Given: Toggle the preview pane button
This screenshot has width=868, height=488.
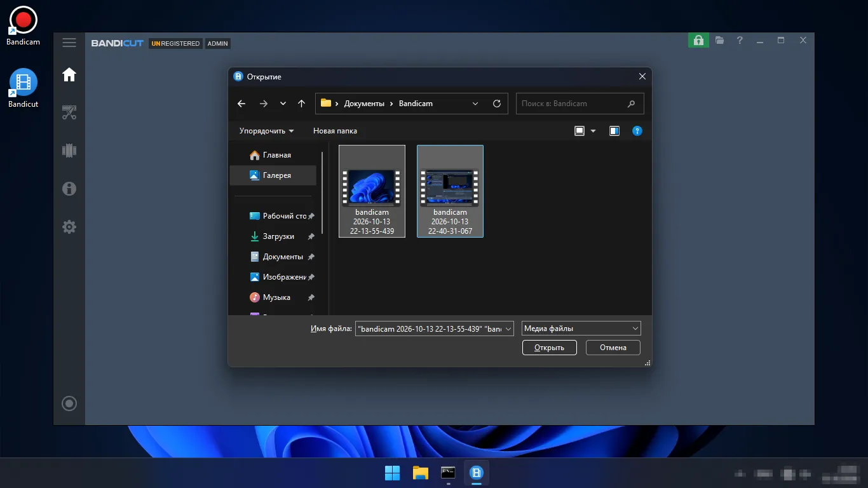Looking at the screenshot, I should point(614,131).
